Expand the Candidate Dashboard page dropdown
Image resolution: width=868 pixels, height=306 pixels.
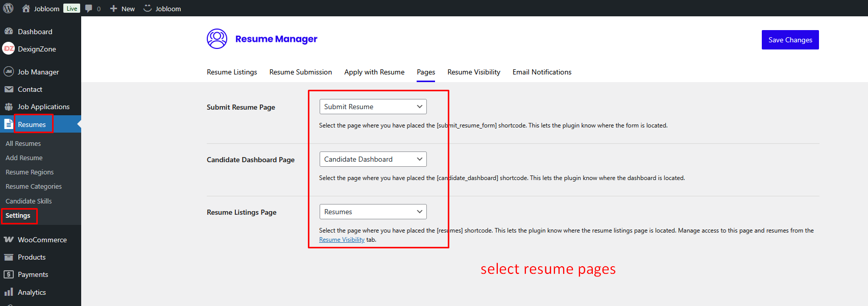pyautogui.click(x=373, y=159)
